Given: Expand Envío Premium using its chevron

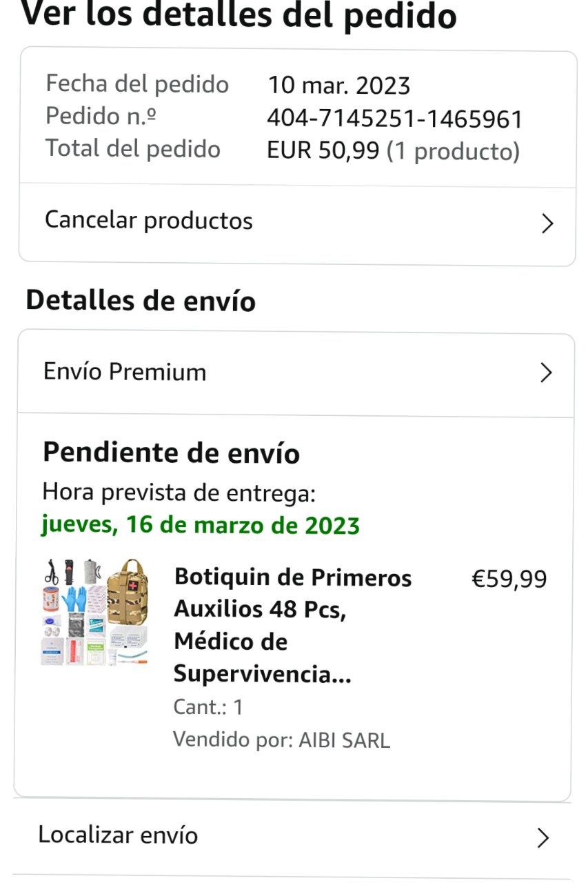Looking at the screenshot, I should coord(546,373).
